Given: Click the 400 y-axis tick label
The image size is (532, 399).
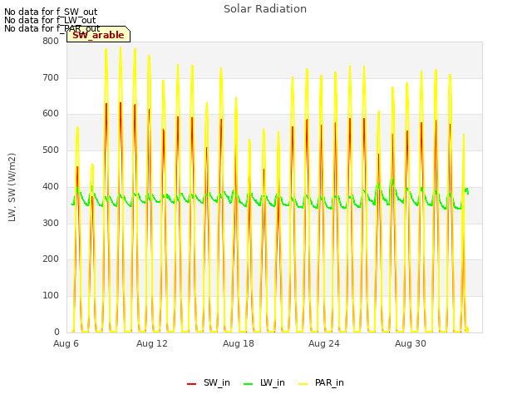Looking at the screenshot, I should coord(51,186).
